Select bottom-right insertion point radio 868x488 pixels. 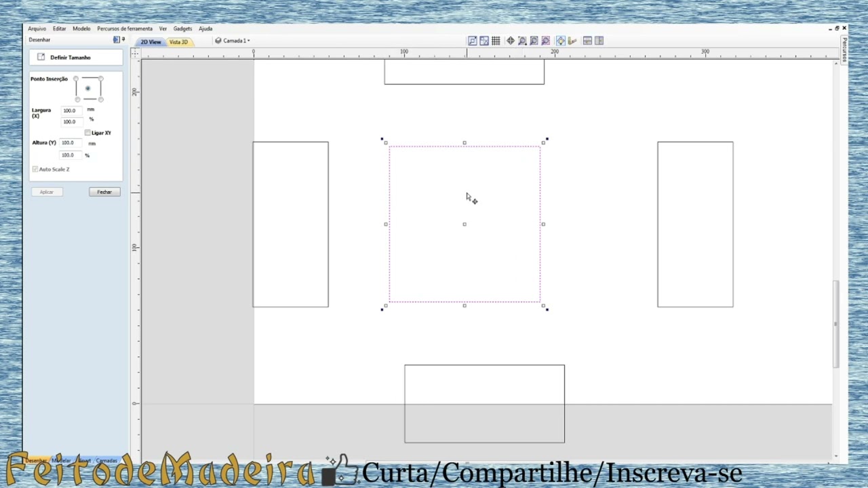pyautogui.click(x=101, y=100)
